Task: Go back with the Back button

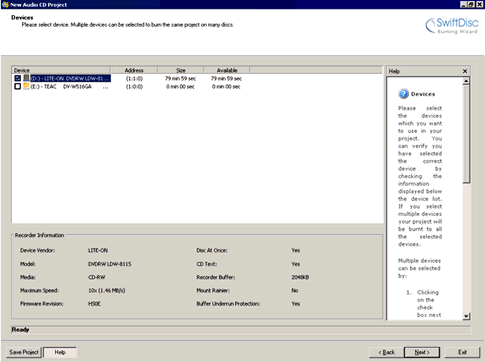Action: [x=386, y=352]
